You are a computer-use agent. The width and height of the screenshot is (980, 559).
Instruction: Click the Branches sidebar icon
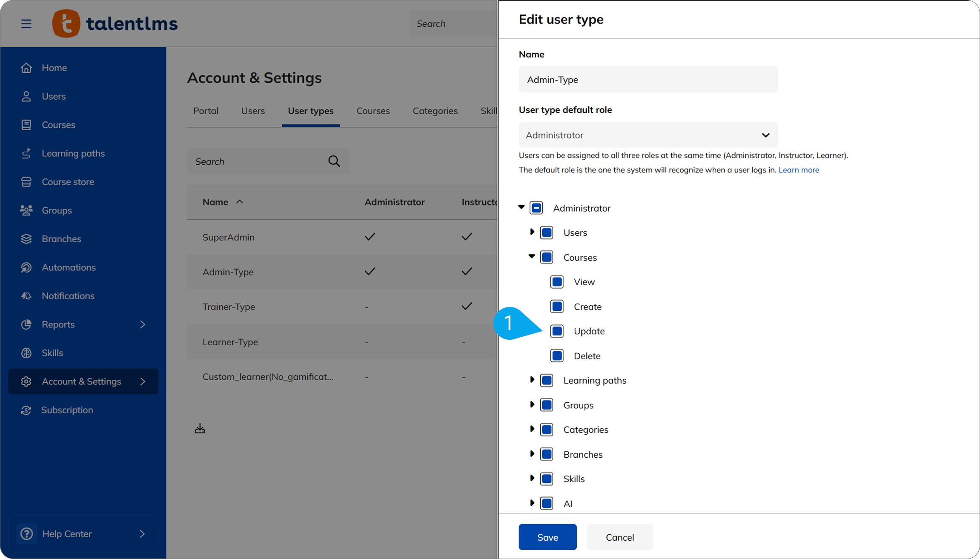pos(26,239)
